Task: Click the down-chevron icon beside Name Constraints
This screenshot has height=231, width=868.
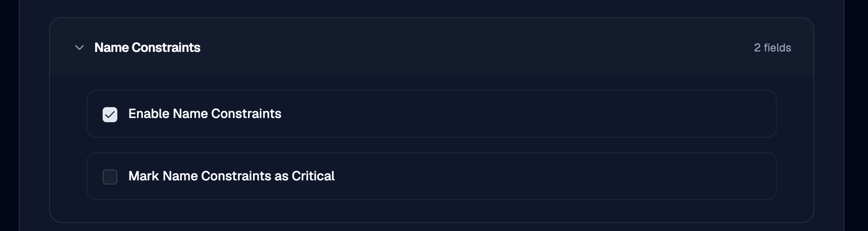Action: 79,48
